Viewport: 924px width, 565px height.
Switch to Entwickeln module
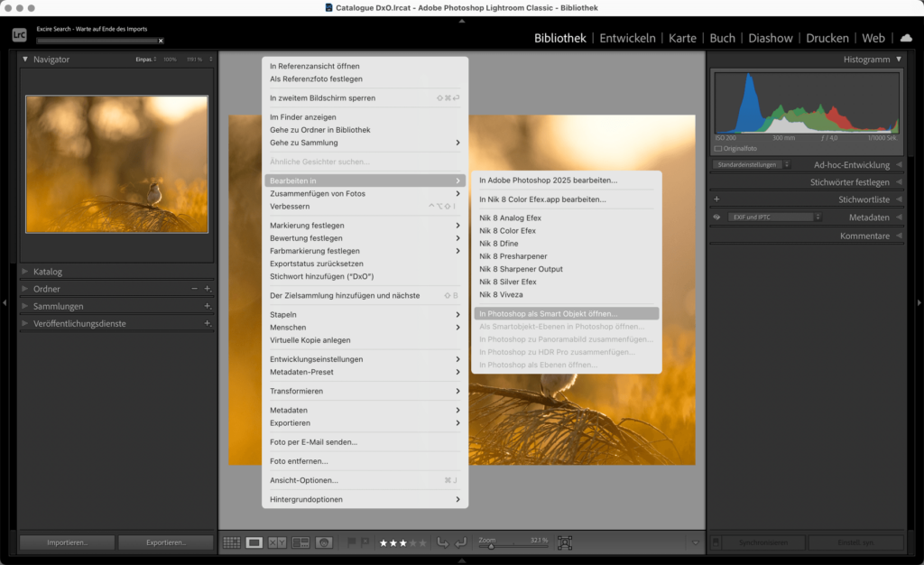click(x=627, y=38)
